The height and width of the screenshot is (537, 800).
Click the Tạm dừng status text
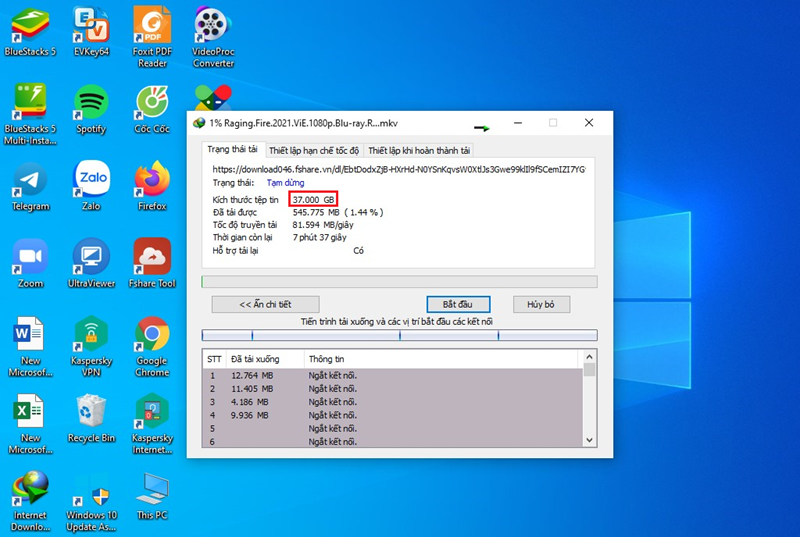(285, 183)
